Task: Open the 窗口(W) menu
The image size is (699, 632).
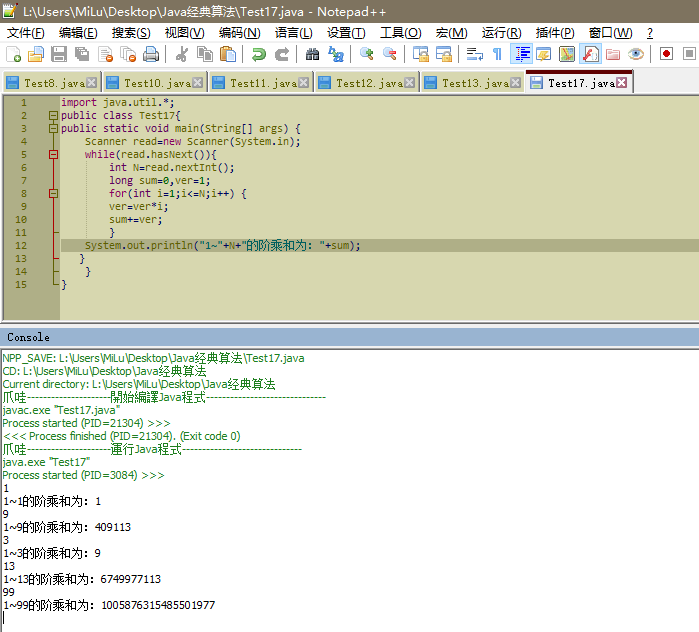Action: coord(610,33)
